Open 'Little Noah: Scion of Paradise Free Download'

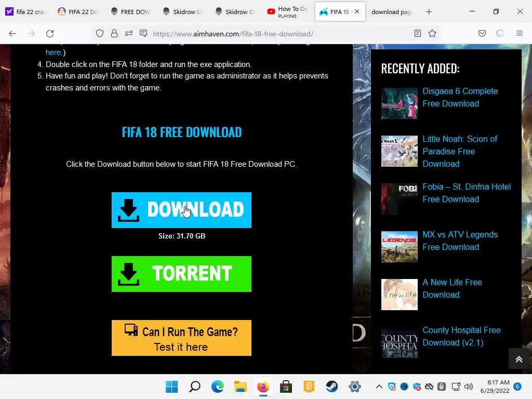(460, 151)
